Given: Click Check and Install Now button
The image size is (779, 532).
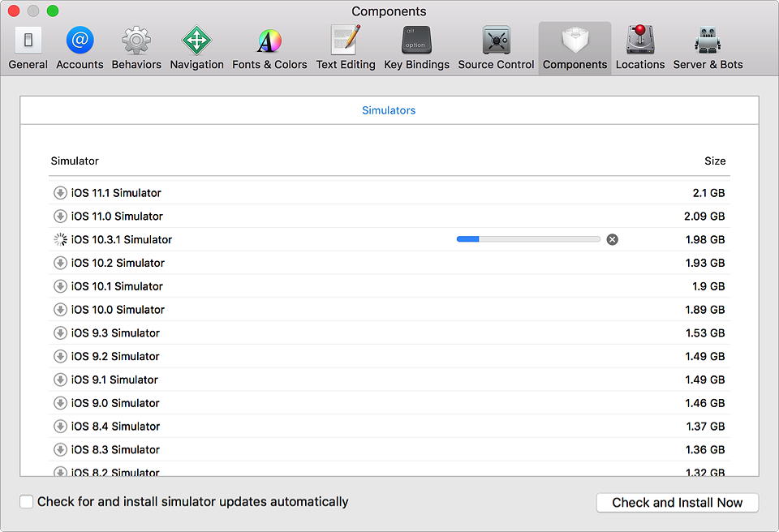Looking at the screenshot, I should coord(677,502).
